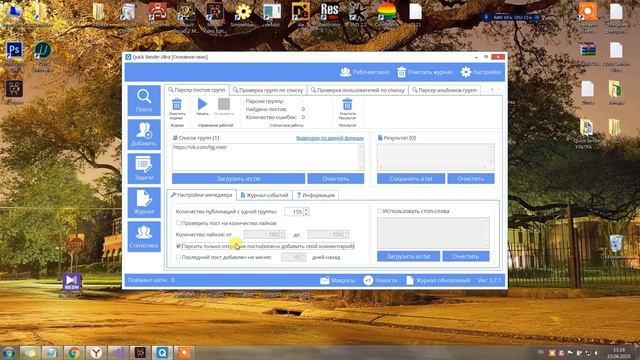Open the Windows Start menu
The height and width of the screenshot is (360, 640).
(x=9, y=353)
